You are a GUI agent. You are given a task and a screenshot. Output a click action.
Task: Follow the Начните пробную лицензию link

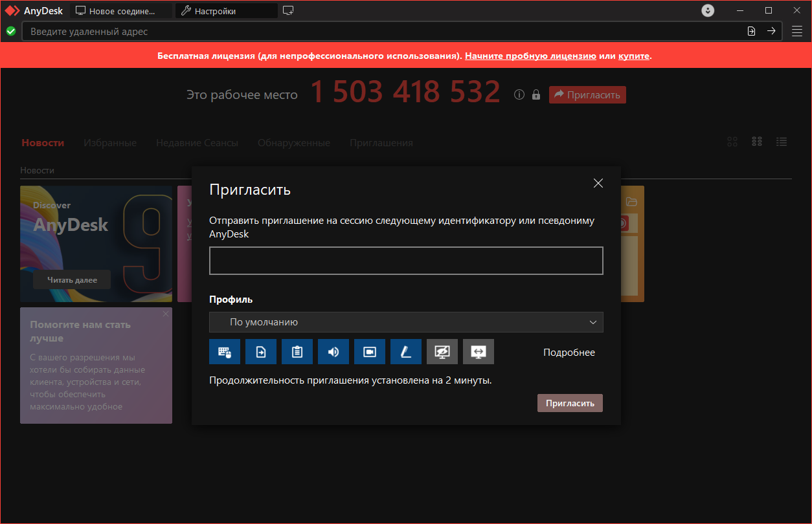coord(530,56)
